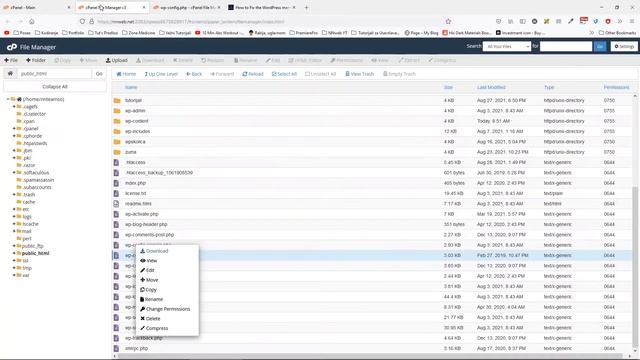Click View in the top toolbar

tap(380, 60)
